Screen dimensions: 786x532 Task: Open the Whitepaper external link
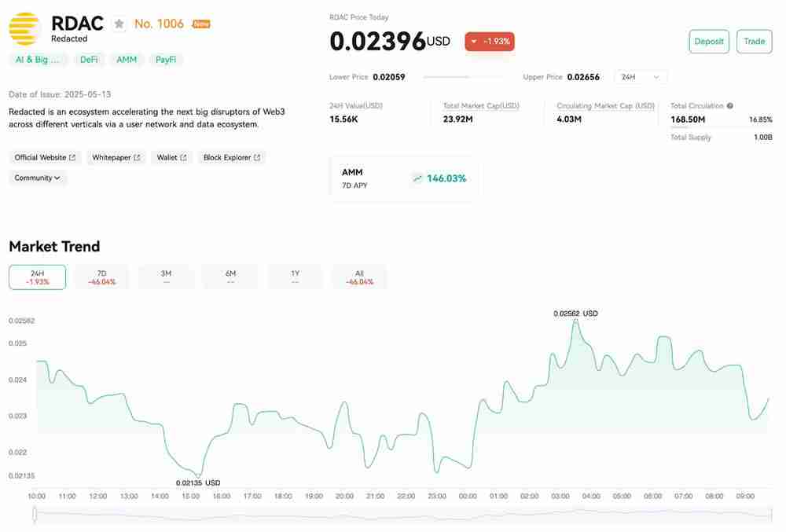[116, 158]
